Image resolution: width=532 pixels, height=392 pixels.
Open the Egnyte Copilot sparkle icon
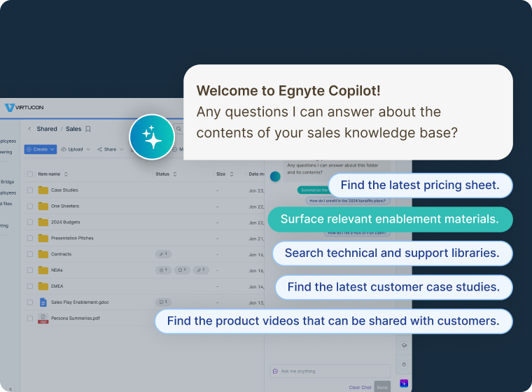152,136
